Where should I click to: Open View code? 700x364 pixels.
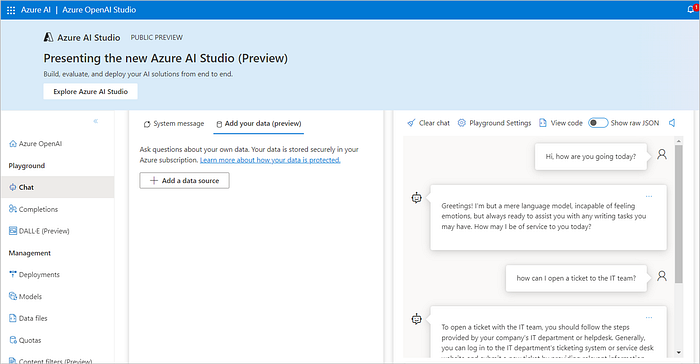click(x=561, y=123)
